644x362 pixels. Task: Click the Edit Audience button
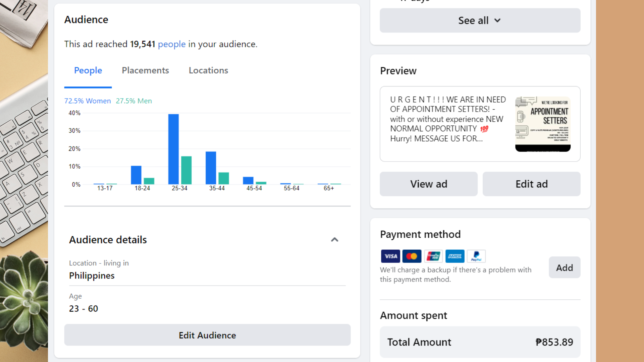[207, 335]
